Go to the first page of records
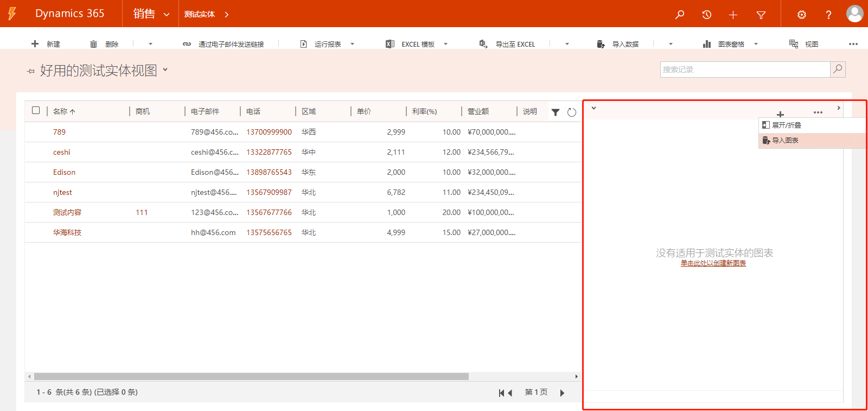This screenshot has width=868, height=411. tap(501, 393)
